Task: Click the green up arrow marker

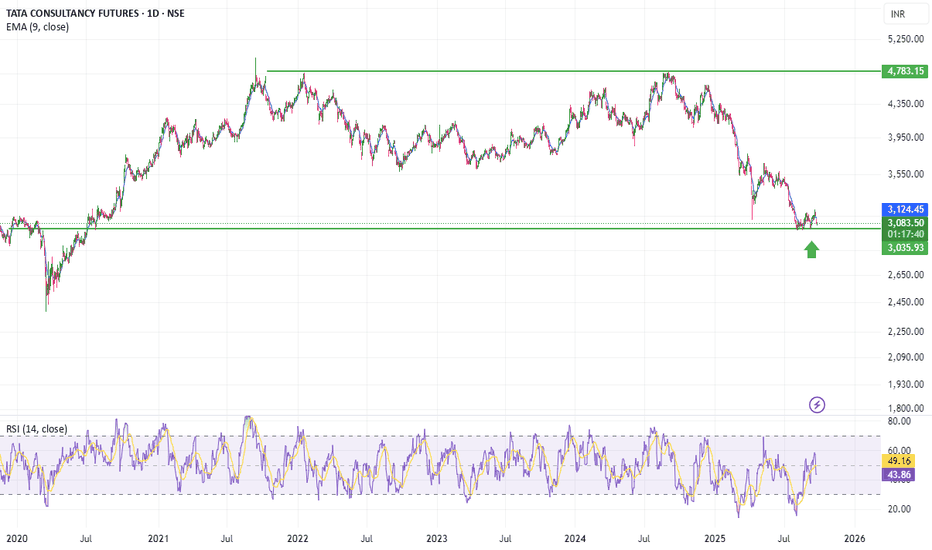Action: tap(811, 250)
